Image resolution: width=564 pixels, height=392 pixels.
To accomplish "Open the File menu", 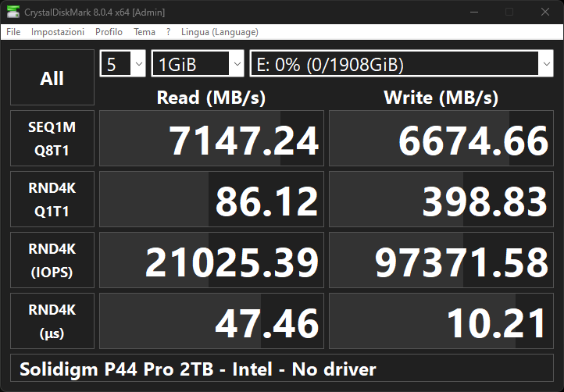I will [13, 32].
